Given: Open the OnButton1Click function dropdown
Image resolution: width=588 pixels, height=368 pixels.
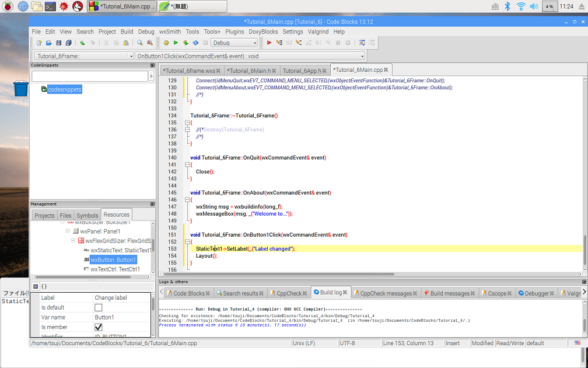Looking at the screenshot, I should tap(250, 56).
